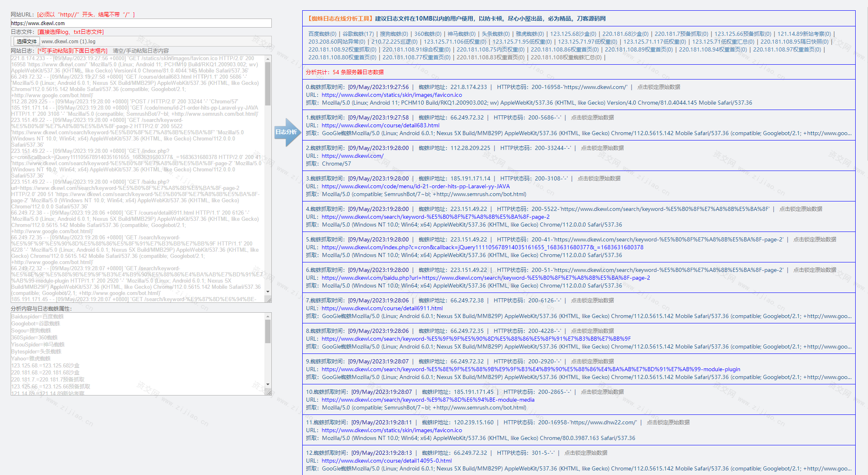The height and width of the screenshot is (475, 868).
Task: Select the 220.181.68沙盒(0) filter
Action: 625,34
